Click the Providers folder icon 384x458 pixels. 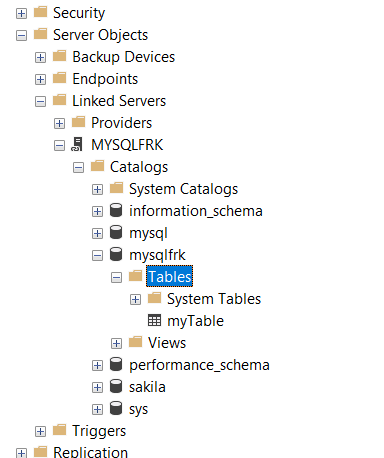pyautogui.click(x=79, y=122)
